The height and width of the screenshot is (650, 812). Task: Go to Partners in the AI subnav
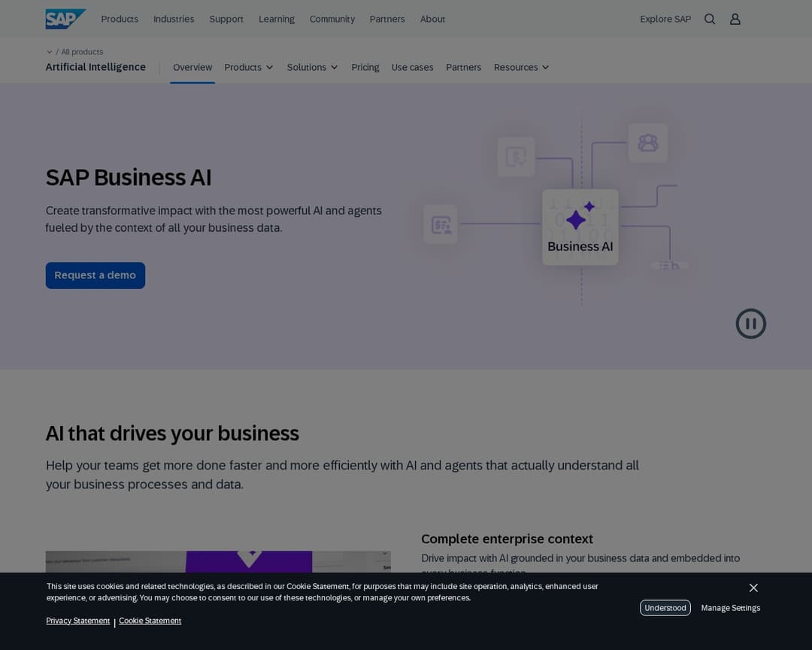463,68
